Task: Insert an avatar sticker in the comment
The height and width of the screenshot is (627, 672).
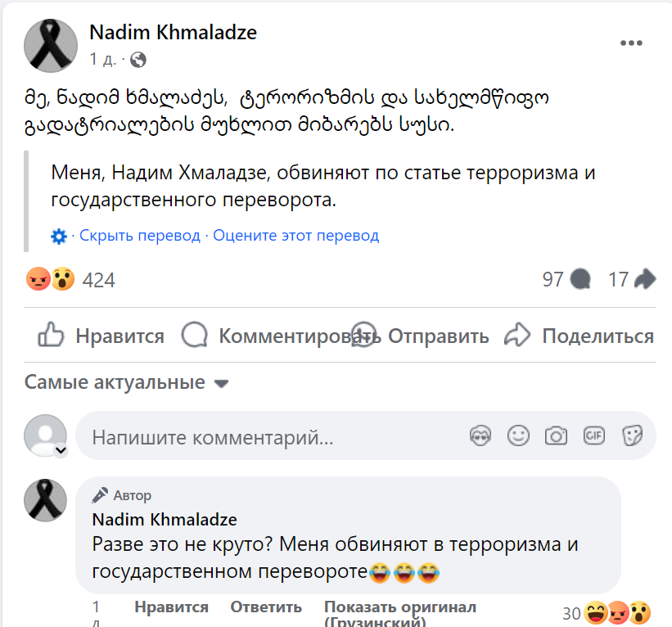Action: pyautogui.click(x=480, y=436)
